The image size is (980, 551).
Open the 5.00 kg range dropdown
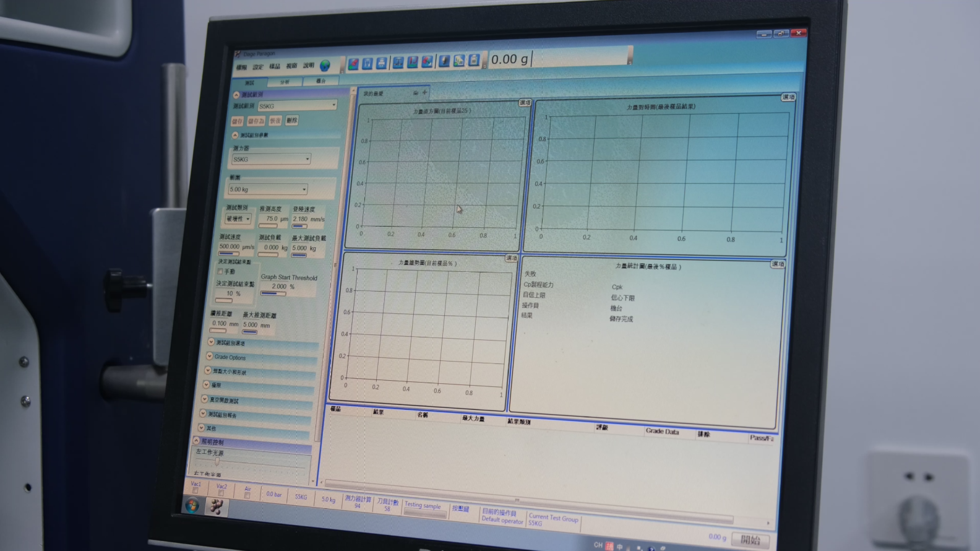pos(268,189)
